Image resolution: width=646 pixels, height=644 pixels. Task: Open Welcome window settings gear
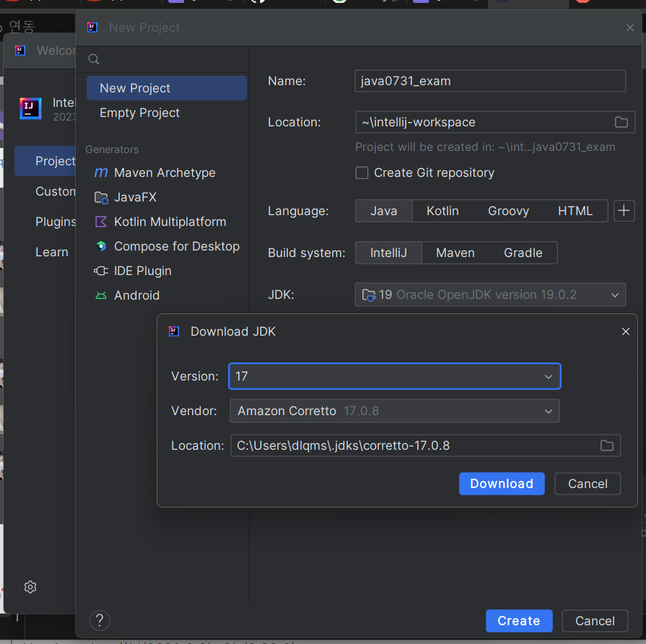(x=30, y=587)
